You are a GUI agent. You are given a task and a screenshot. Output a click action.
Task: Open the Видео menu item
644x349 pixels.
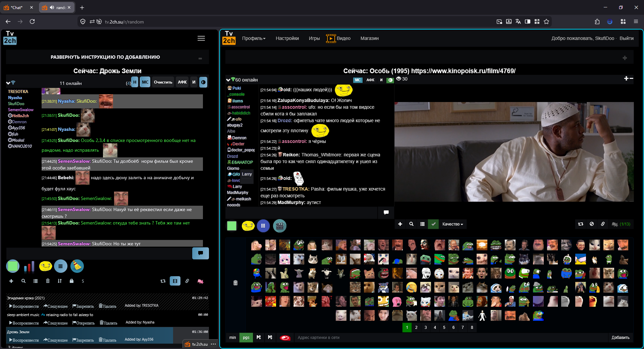pos(338,38)
